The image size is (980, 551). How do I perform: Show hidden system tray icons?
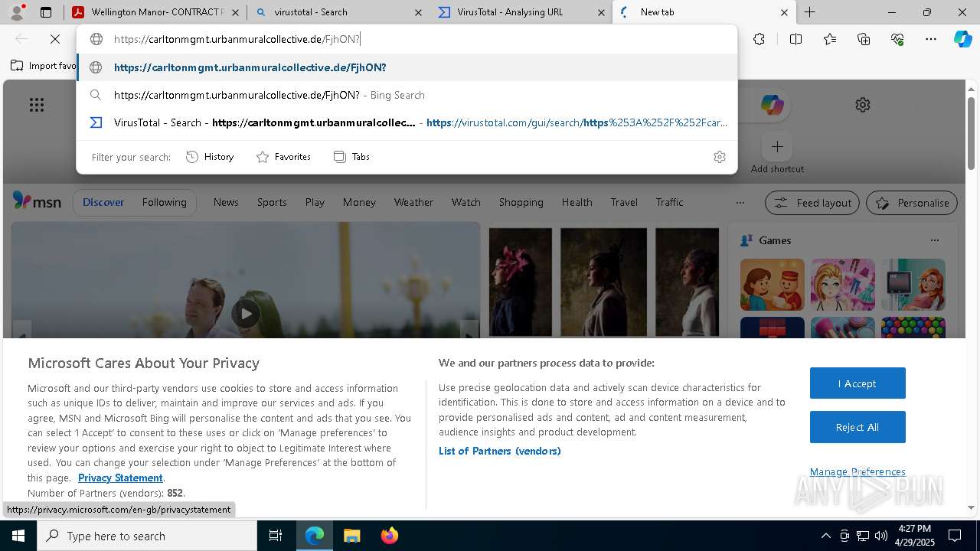(825, 536)
